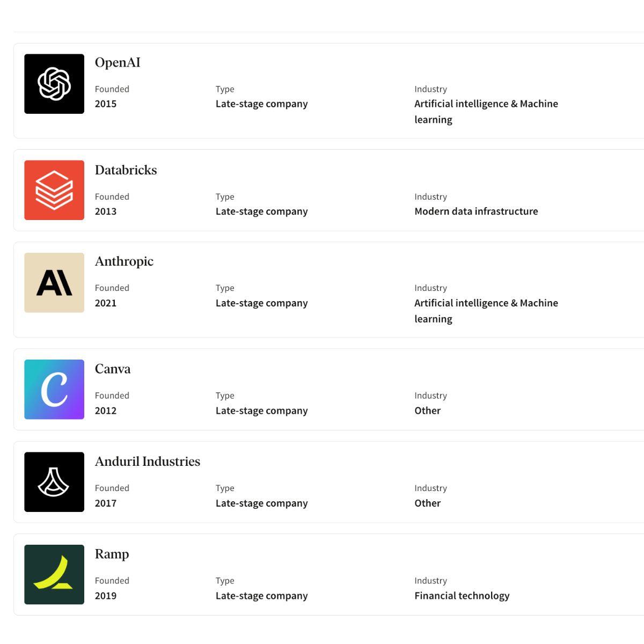The image size is (644, 644).
Task: Click the Anduril Industries logo icon
Action: [x=54, y=482]
